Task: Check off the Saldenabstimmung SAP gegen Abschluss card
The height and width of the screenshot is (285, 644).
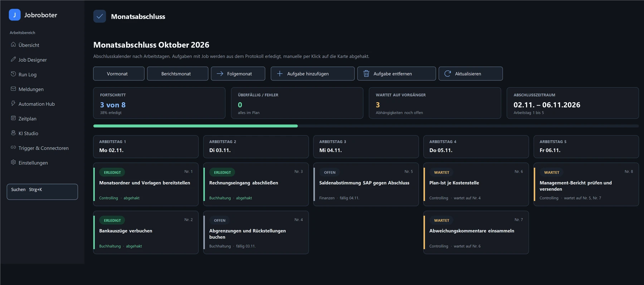Action: coord(366,185)
